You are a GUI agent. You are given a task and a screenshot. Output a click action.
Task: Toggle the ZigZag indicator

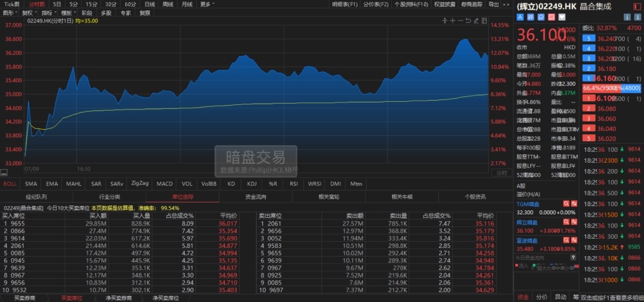[x=140, y=184]
